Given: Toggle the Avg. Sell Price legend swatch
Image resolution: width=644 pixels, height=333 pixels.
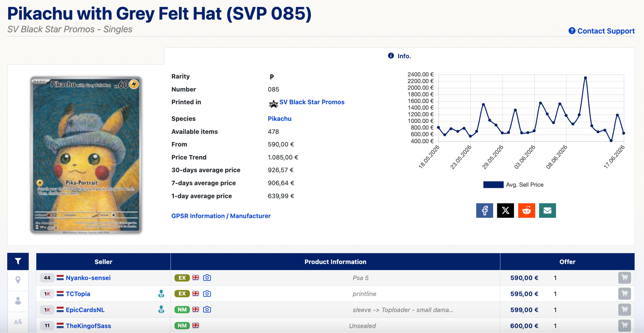Looking at the screenshot, I should [x=493, y=185].
